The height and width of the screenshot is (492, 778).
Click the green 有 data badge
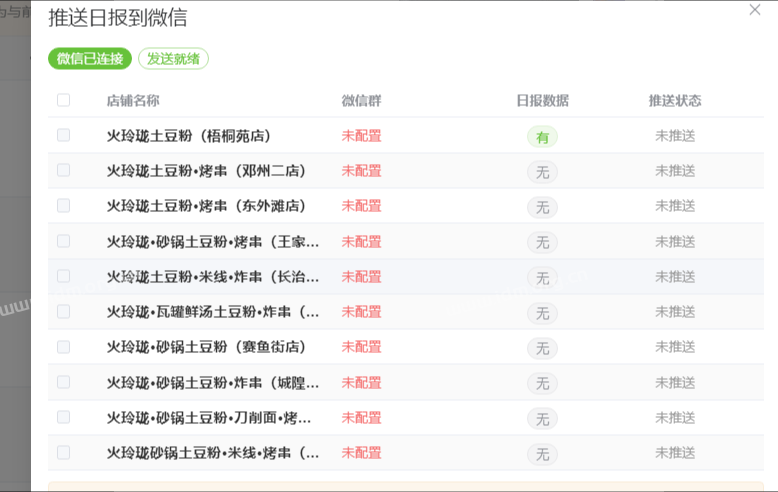542,137
